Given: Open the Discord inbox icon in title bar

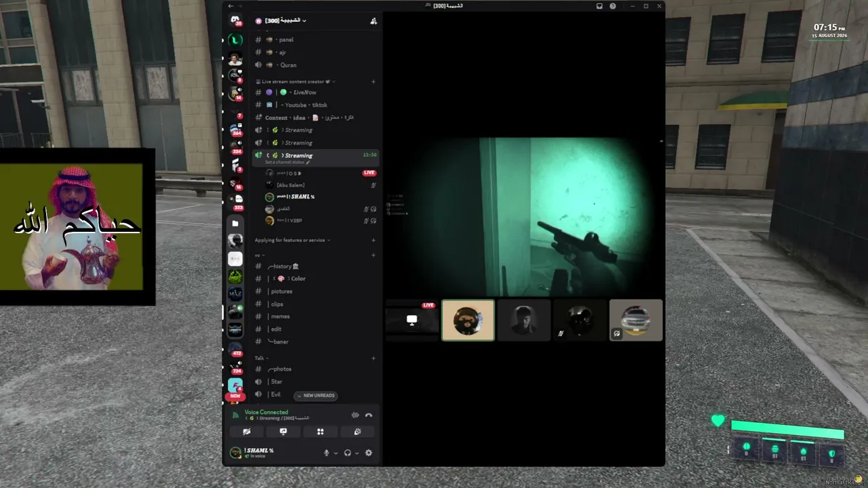Looking at the screenshot, I should point(599,6).
